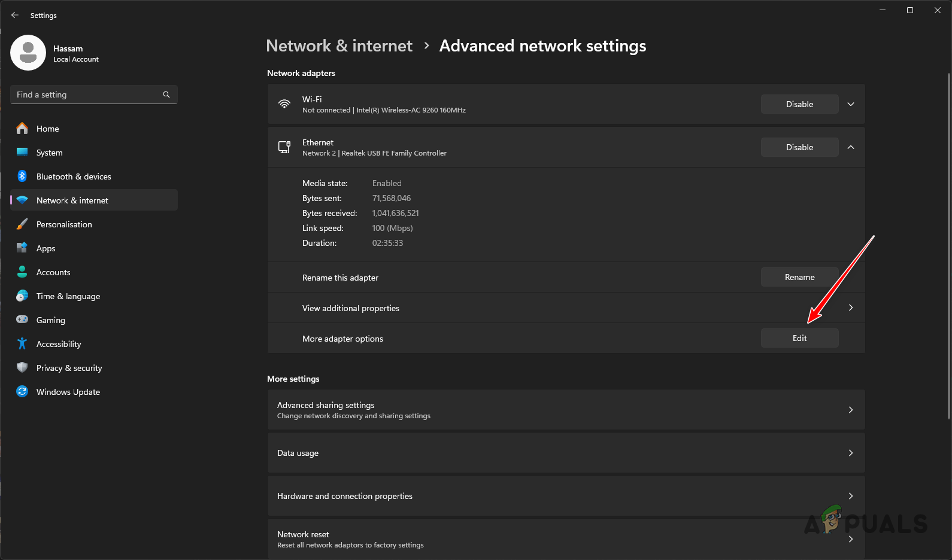
Task: Select Network & internet in the sidebar
Action: (x=72, y=200)
